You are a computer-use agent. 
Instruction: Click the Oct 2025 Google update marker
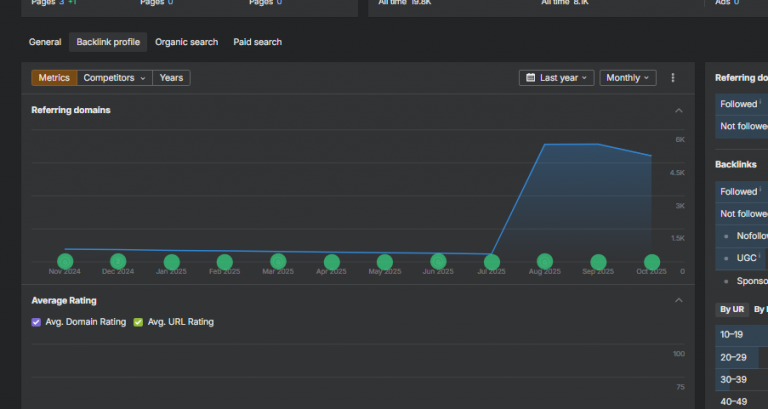[x=652, y=262]
